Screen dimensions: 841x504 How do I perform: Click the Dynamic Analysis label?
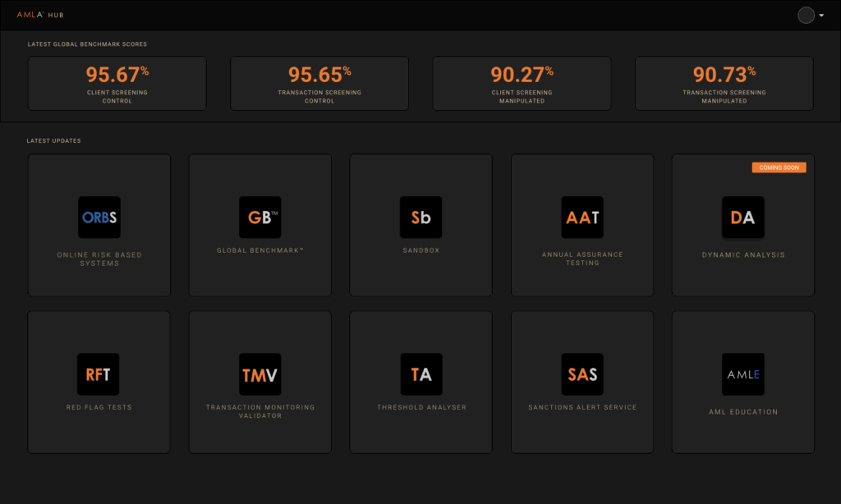pyautogui.click(x=743, y=254)
